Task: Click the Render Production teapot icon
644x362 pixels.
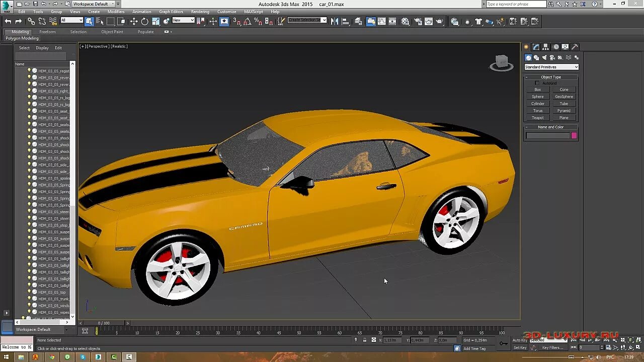Action: tap(440, 21)
